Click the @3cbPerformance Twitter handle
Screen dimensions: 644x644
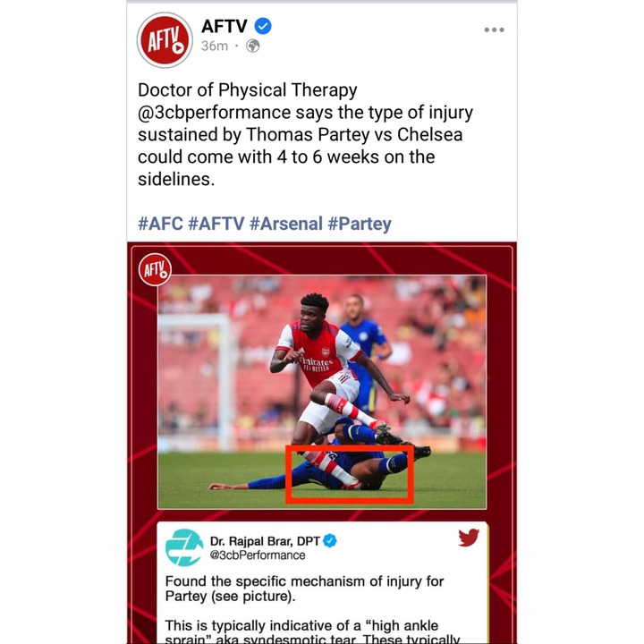tap(258, 555)
